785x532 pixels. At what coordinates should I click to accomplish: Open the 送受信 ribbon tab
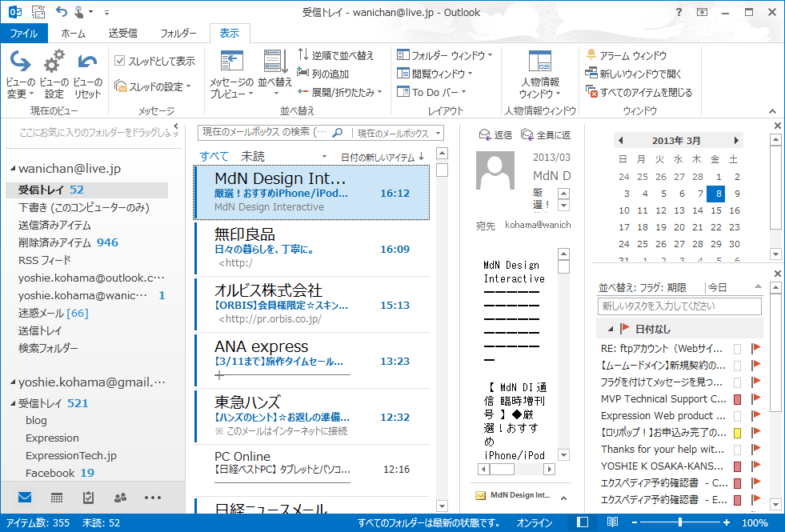122,33
